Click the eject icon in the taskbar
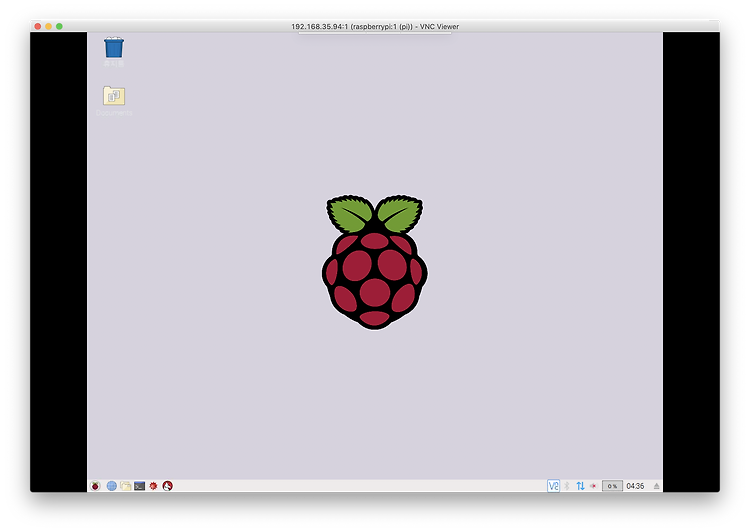750x532 pixels. tap(657, 486)
